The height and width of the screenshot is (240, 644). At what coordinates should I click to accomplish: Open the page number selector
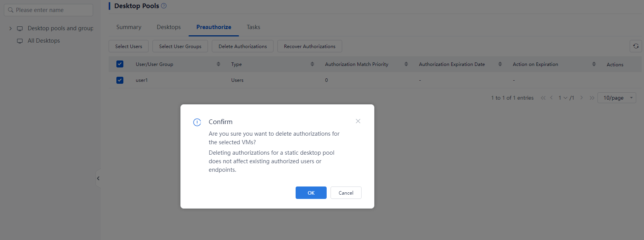pyautogui.click(x=563, y=98)
